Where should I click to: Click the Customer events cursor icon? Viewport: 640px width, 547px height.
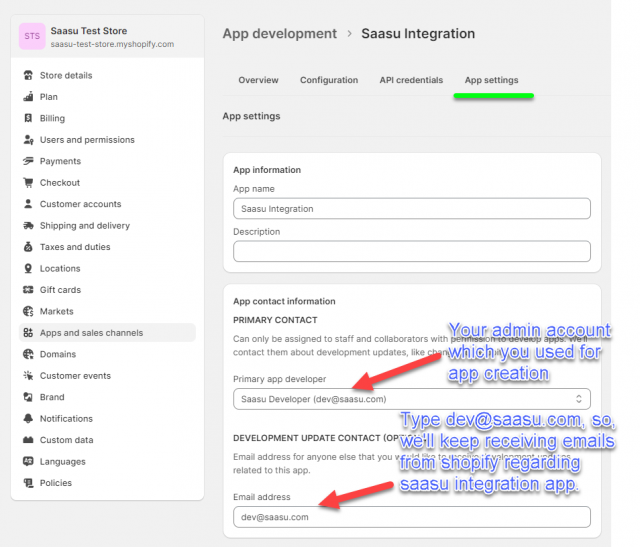(x=28, y=376)
